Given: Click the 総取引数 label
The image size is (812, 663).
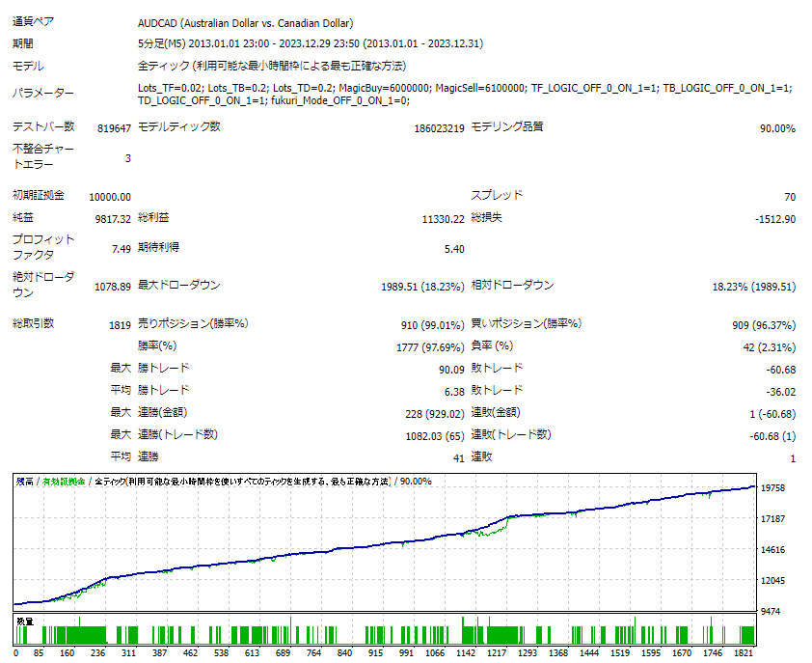Looking at the screenshot, I should point(33,323).
